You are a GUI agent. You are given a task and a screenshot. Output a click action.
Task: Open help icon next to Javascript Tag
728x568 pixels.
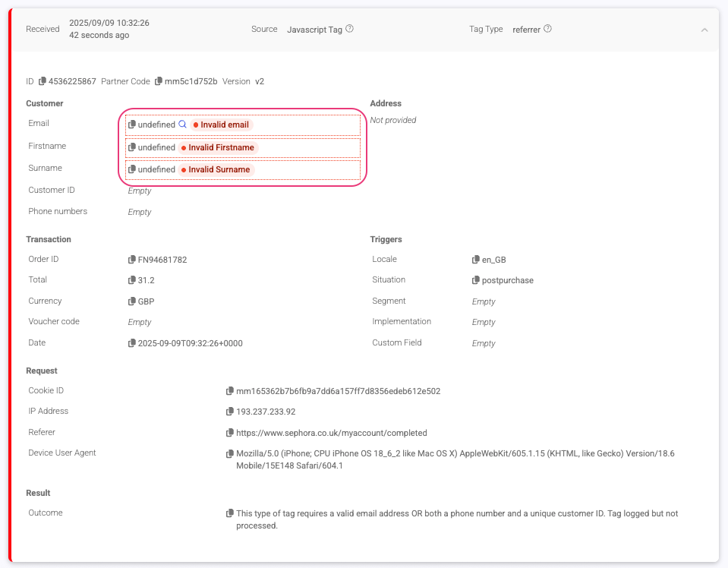[x=350, y=29]
